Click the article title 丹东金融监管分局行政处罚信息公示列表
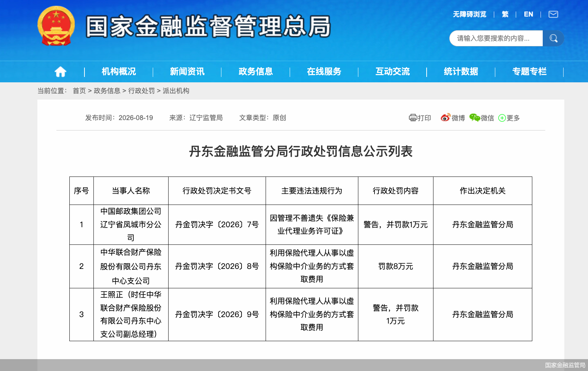This screenshot has height=371, width=588. [x=301, y=151]
